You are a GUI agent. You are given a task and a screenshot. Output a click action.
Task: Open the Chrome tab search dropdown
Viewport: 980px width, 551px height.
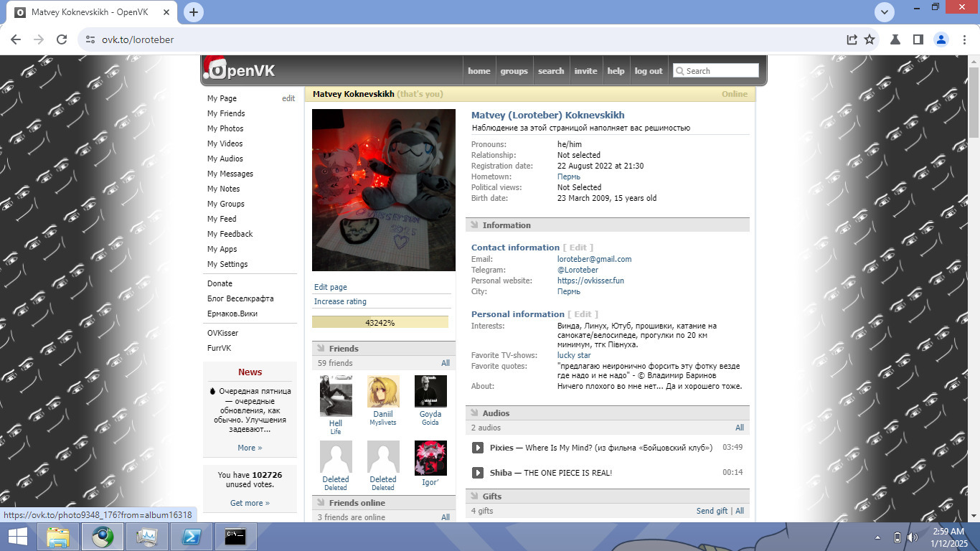[884, 12]
